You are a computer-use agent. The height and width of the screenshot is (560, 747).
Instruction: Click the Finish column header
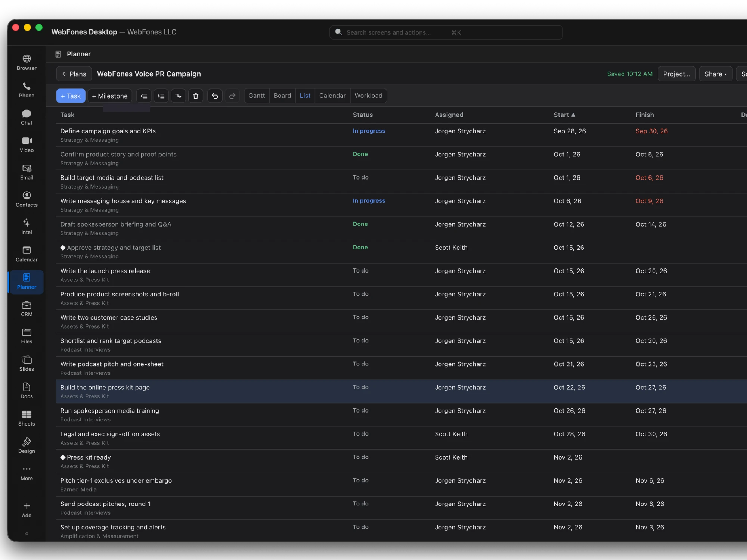click(645, 115)
